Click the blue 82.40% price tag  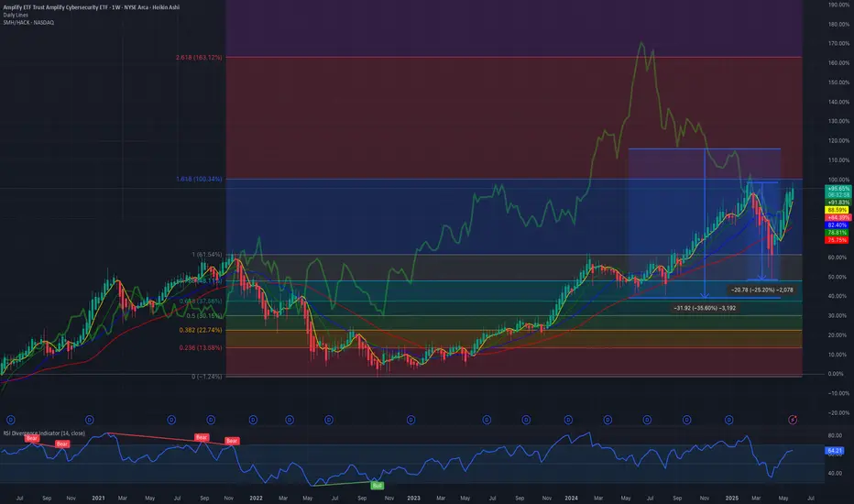pyautogui.click(x=838, y=225)
